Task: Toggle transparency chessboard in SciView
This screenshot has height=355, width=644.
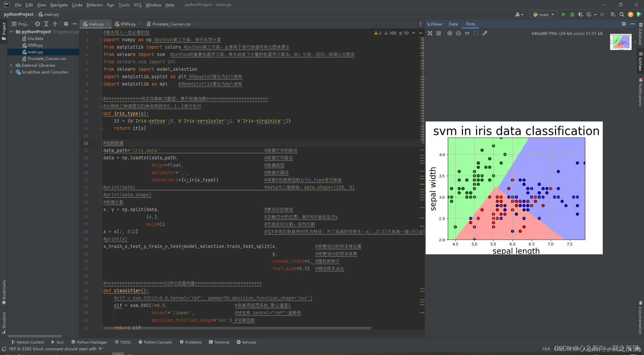Action: (430, 33)
